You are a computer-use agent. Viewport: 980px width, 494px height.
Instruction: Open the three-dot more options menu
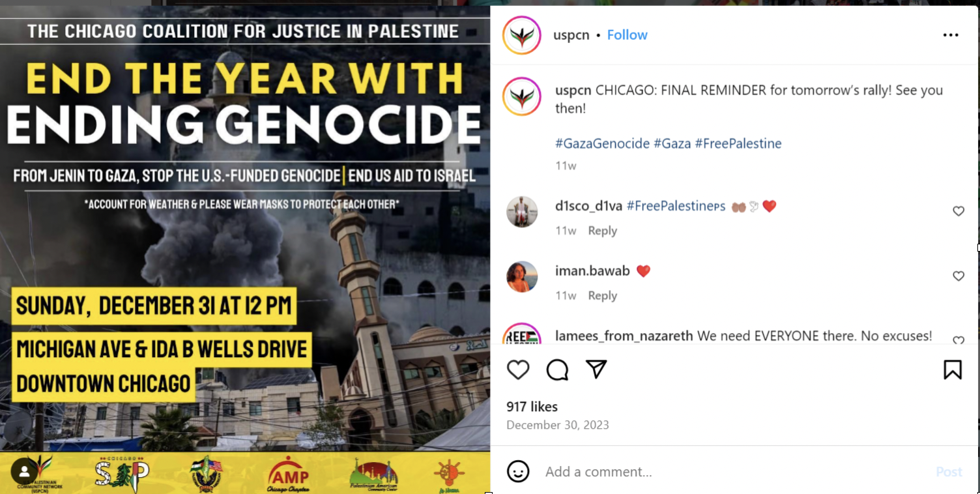tap(951, 35)
